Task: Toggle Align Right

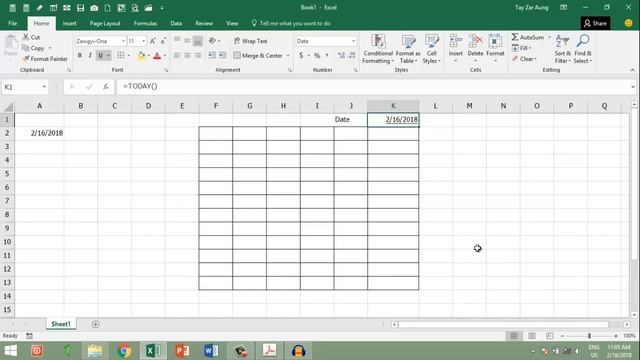Action: coord(198,55)
